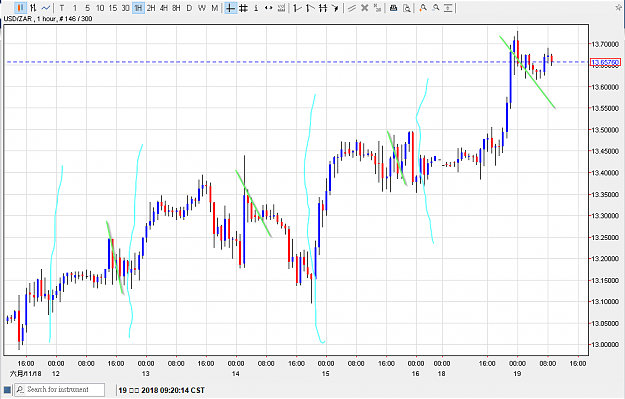
Task: Select the 1 minute timeframe
Action: [75, 8]
